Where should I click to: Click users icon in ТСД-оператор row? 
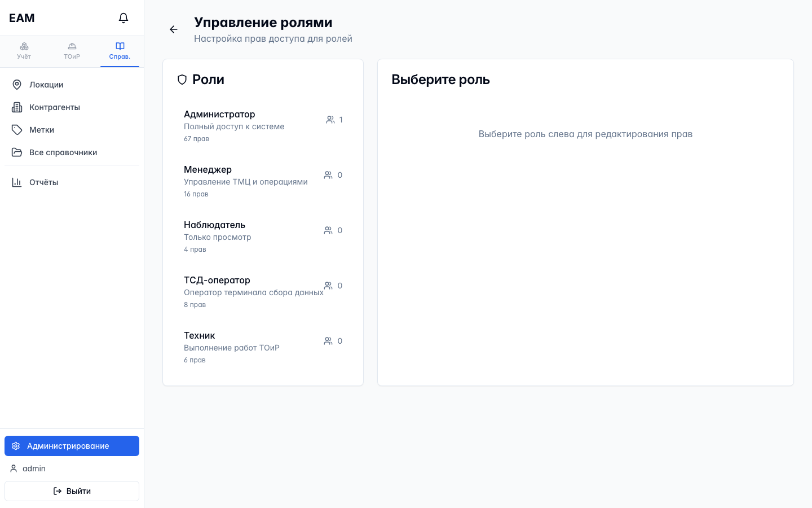(328, 286)
